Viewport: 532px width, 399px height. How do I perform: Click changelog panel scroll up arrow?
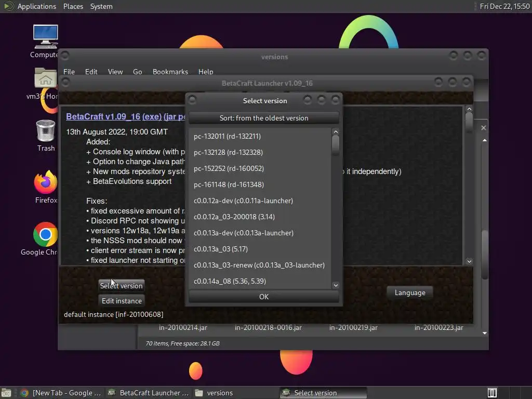click(x=469, y=109)
